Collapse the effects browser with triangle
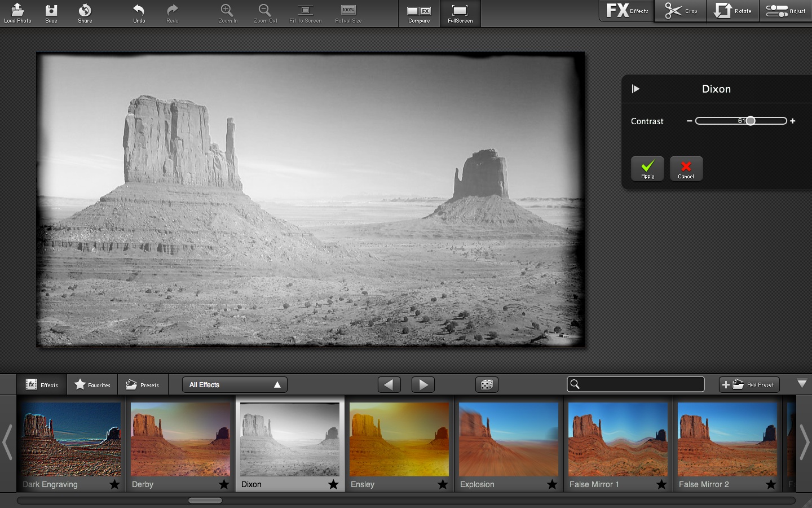 point(802,384)
